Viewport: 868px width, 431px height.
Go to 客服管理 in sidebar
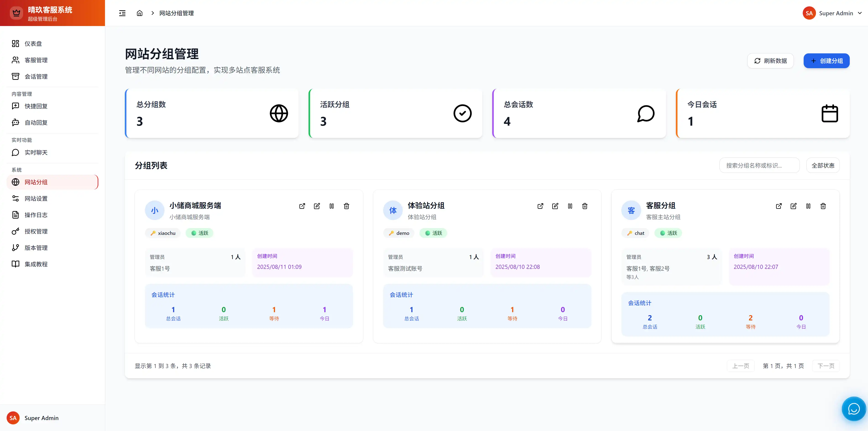click(36, 60)
